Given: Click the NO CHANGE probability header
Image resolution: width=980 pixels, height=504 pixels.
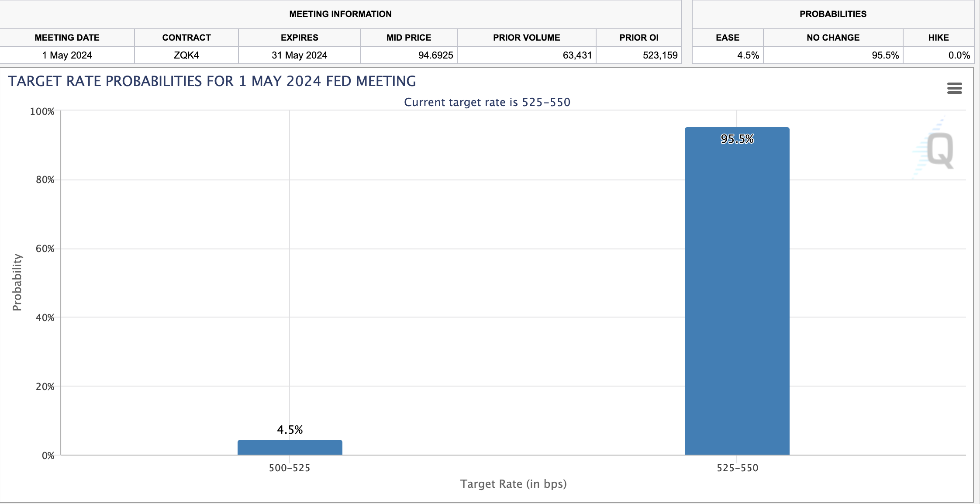Looking at the screenshot, I should coord(833,38).
